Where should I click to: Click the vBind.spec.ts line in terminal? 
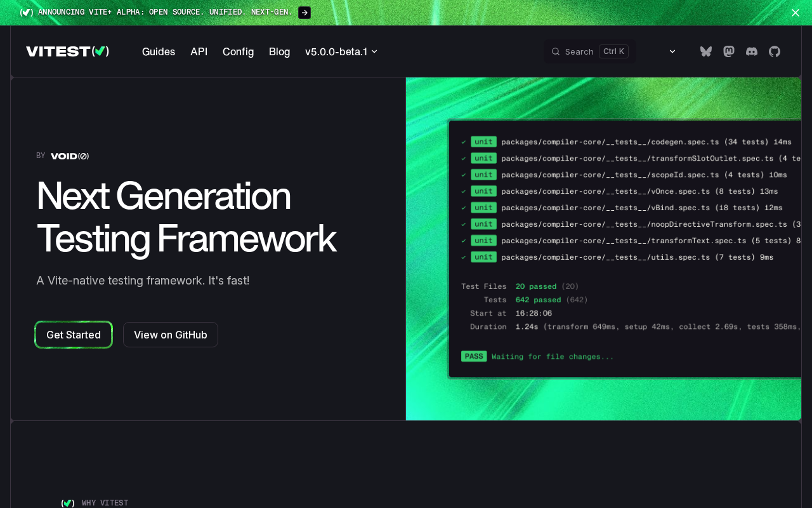(x=622, y=208)
